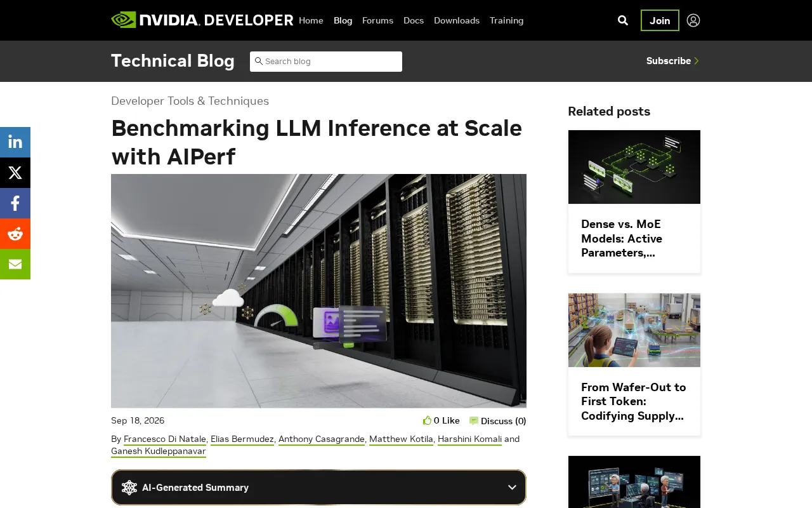Share the article on Facebook
Image resolution: width=812 pixels, height=508 pixels.
tap(15, 203)
